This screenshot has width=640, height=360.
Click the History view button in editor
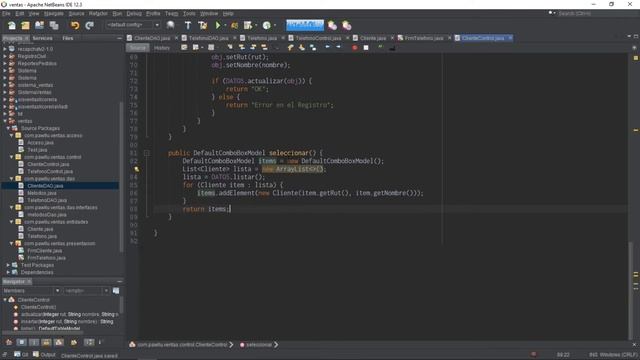pyautogui.click(x=162, y=48)
